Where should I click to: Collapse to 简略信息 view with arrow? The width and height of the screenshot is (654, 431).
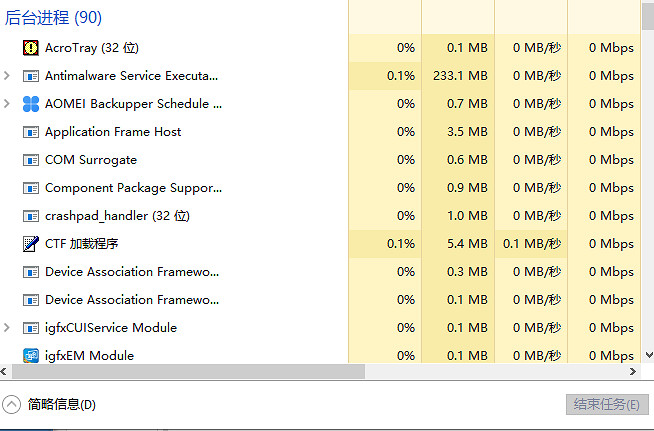(x=12, y=404)
